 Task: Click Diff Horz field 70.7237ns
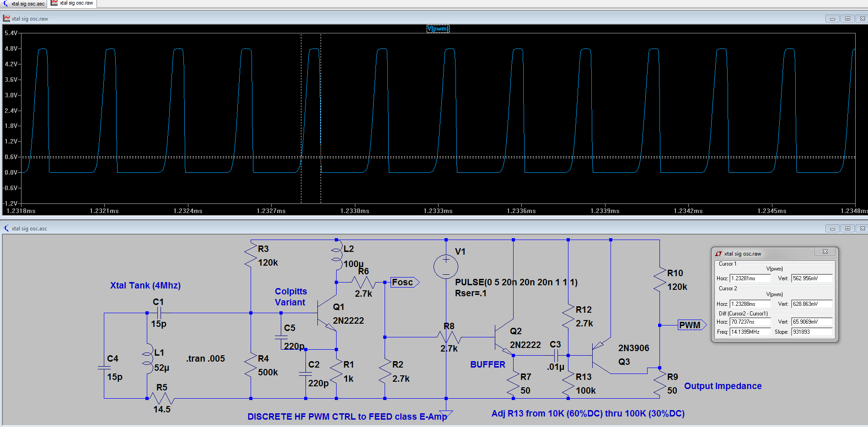[750, 322]
